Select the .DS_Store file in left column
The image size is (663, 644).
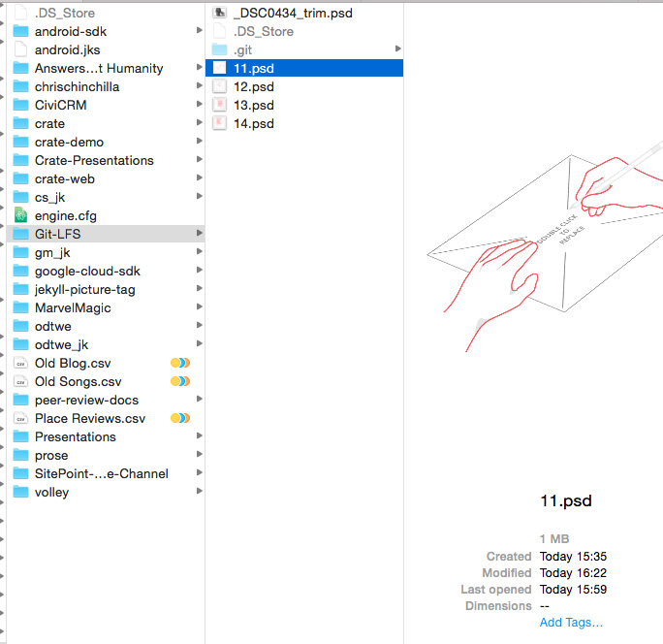106,13
